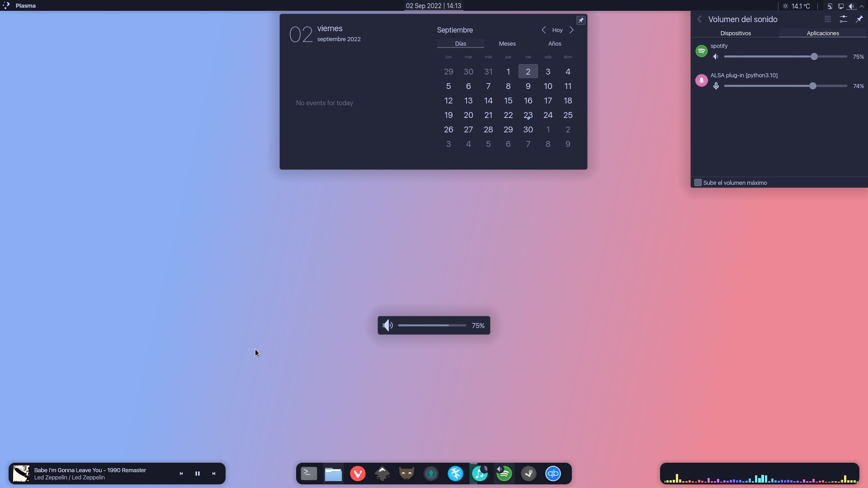
Task: Go to previous month with left arrow
Action: click(544, 30)
